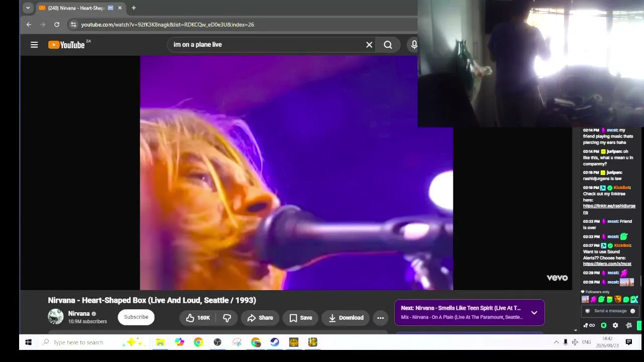Open the Windows Start menu
The image size is (644, 362).
point(28,342)
